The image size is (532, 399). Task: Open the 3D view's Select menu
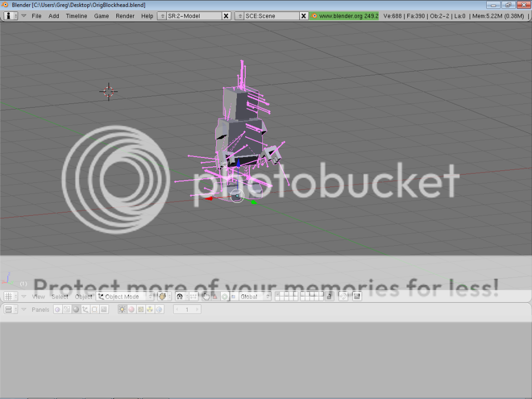(60, 297)
